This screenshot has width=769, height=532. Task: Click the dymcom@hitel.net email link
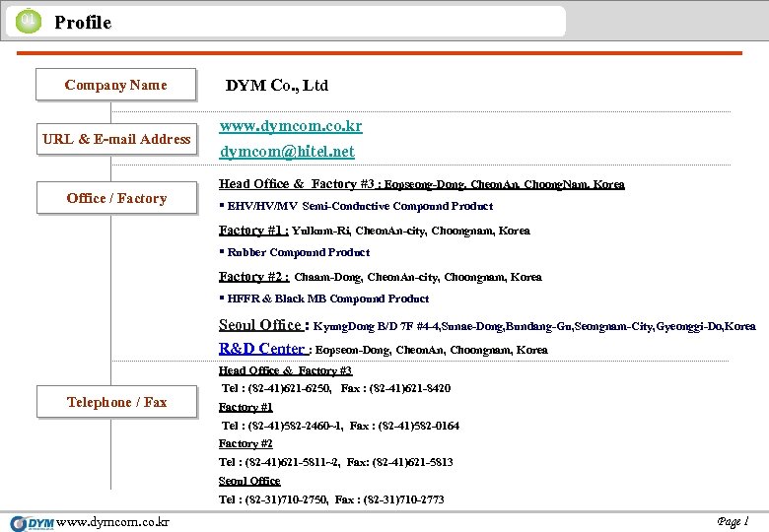[x=287, y=152]
